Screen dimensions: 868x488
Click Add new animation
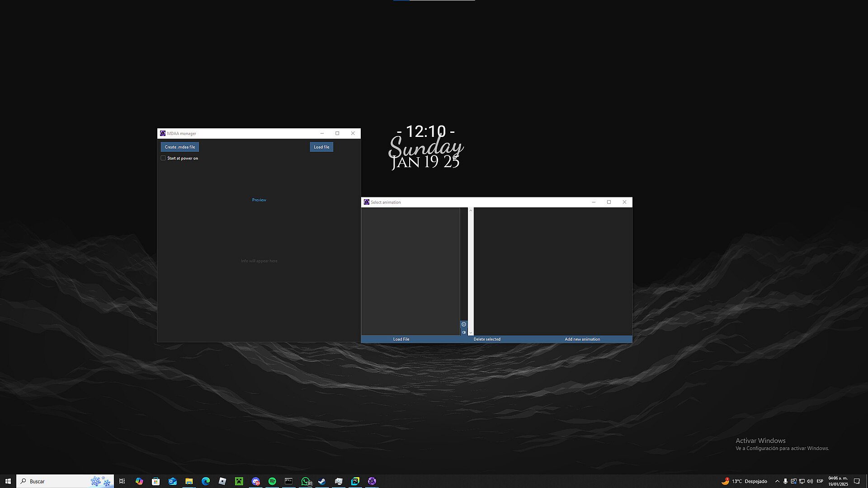(582, 339)
